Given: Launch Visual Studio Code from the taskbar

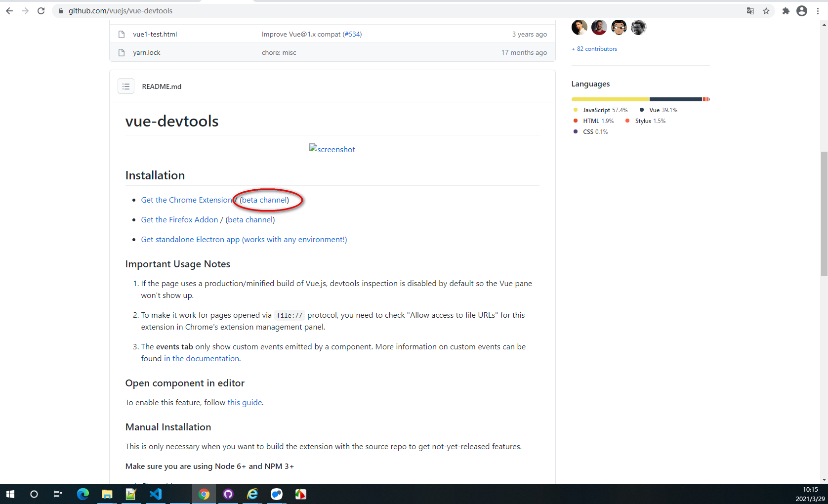Looking at the screenshot, I should pos(156,494).
